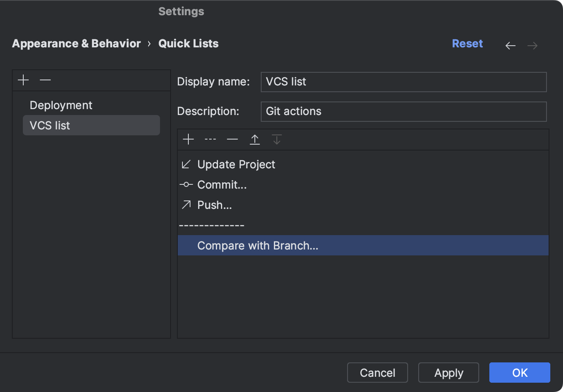The image size is (563, 392).
Task: Open Appearance & Behavior from the breadcrumb
Action: (76, 43)
